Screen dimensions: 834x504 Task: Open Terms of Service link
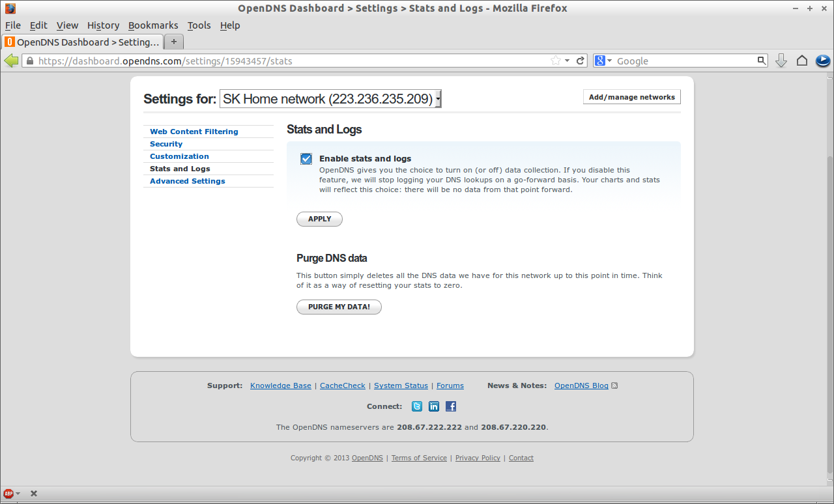(x=419, y=458)
